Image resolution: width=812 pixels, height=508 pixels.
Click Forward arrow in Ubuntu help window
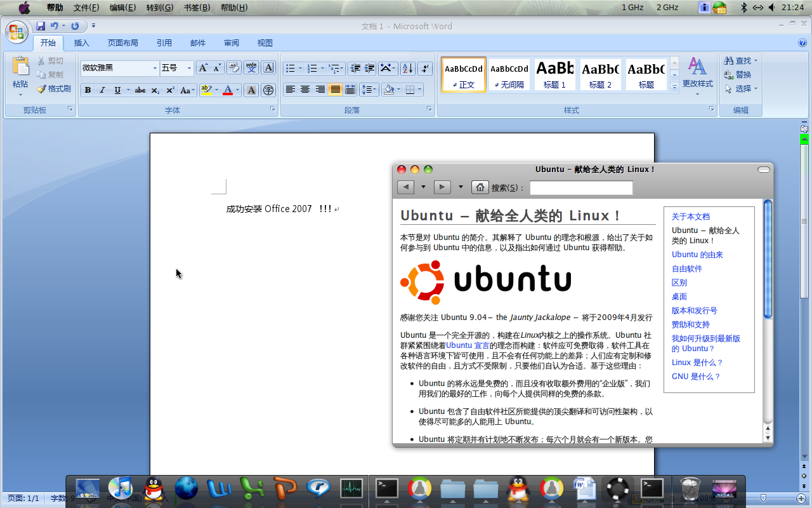tap(442, 187)
